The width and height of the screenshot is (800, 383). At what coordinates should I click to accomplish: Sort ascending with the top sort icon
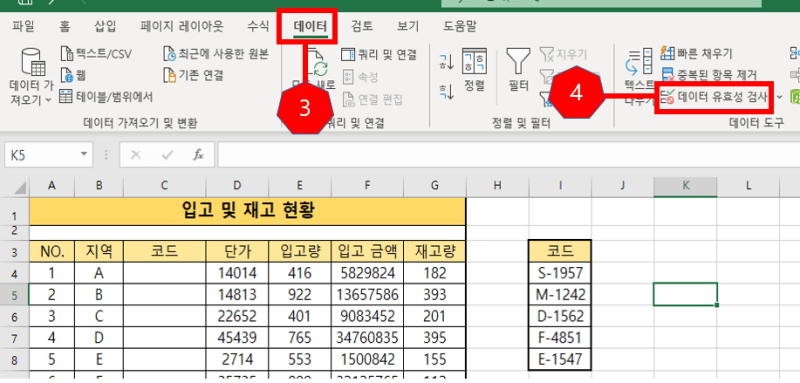click(446, 62)
